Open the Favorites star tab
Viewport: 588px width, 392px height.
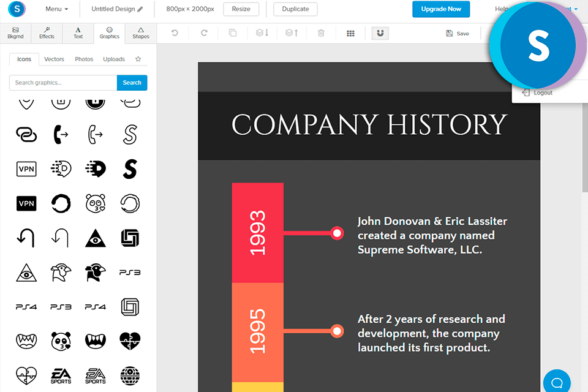click(x=138, y=59)
